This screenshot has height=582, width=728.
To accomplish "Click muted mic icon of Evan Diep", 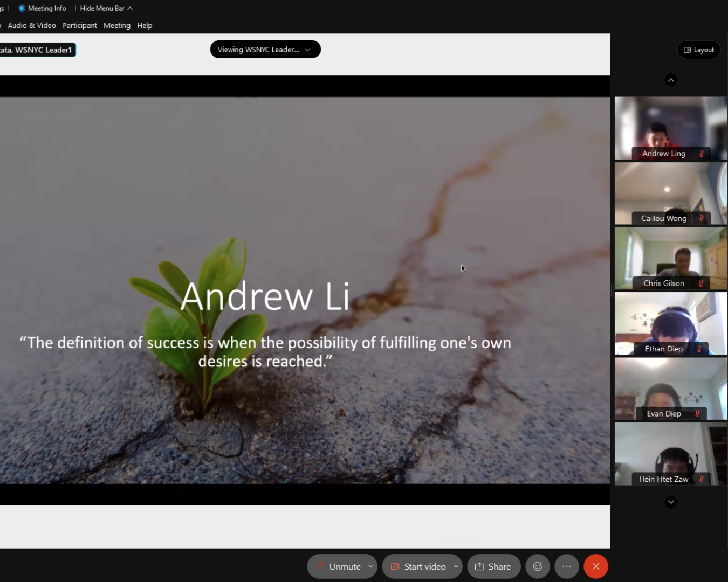I will tap(697, 414).
